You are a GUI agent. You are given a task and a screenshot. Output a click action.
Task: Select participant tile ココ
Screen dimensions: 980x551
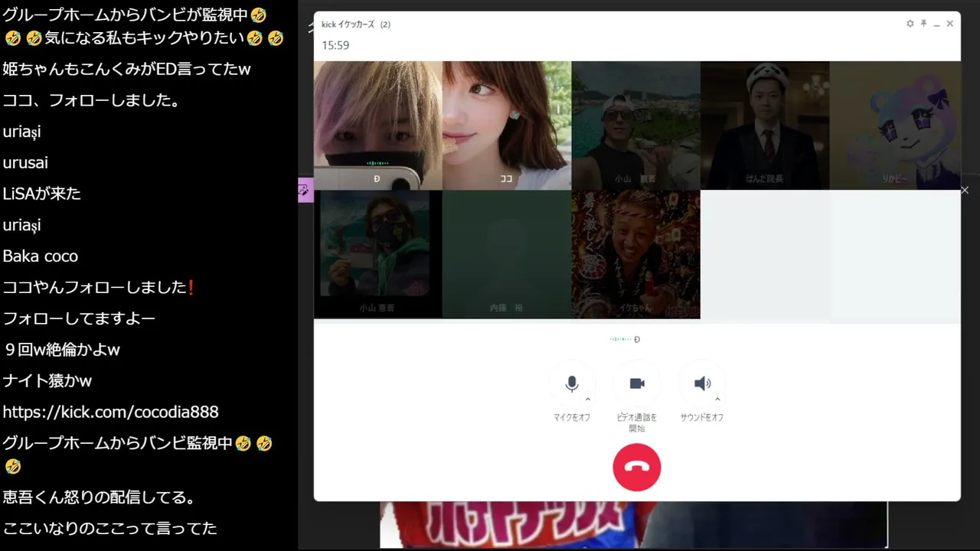click(507, 126)
